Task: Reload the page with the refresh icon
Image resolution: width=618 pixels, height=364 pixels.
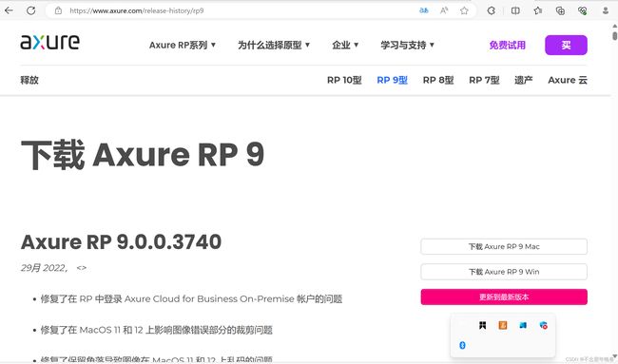Action: (x=30, y=10)
